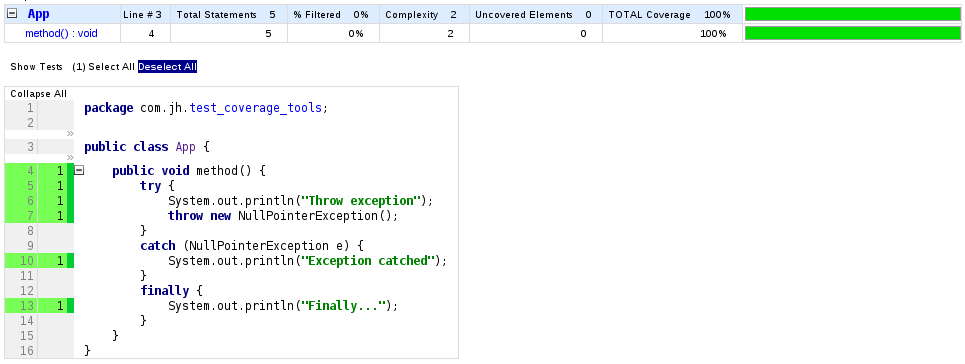
Task: Click the TOTAL Coverage header cell
Action: tap(672, 14)
